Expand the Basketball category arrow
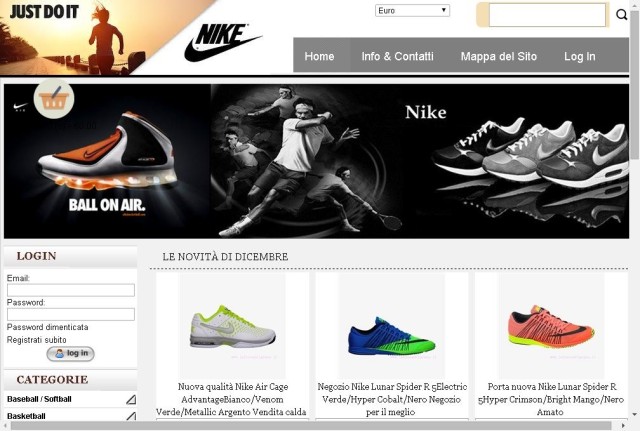Image resolution: width=640 pixels, height=431 pixels. click(x=131, y=416)
